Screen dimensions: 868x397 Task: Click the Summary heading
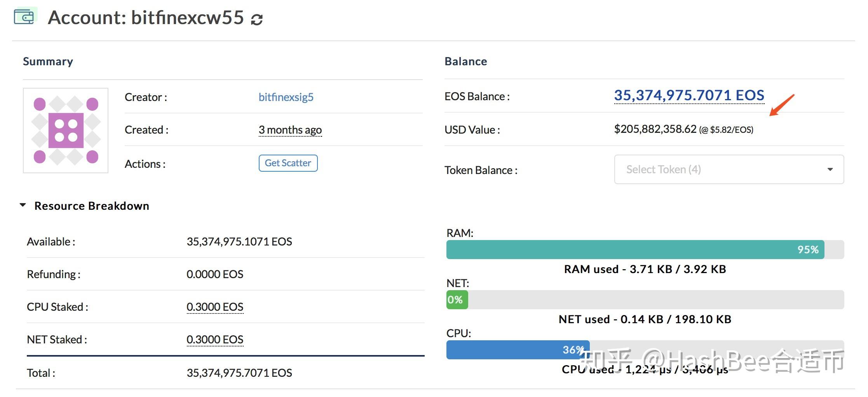click(48, 61)
